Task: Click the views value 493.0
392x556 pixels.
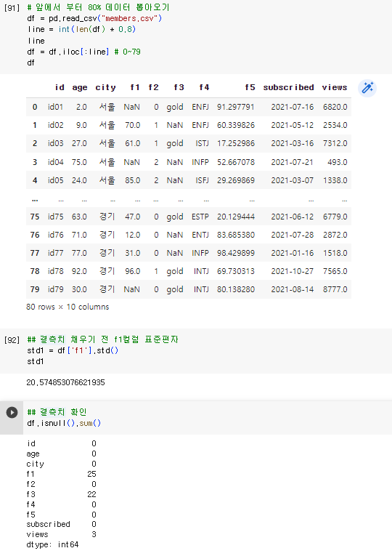Action: (338, 162)
